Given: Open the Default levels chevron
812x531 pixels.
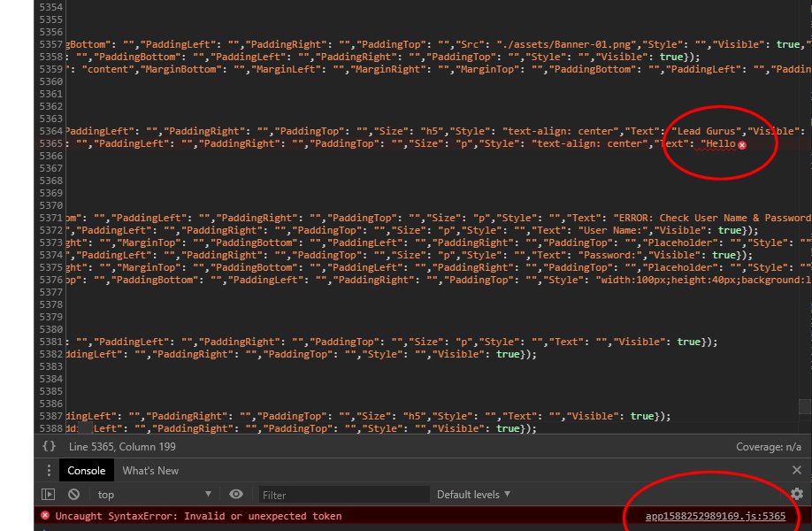Looking at the screenshot, I should click(507, 494).
